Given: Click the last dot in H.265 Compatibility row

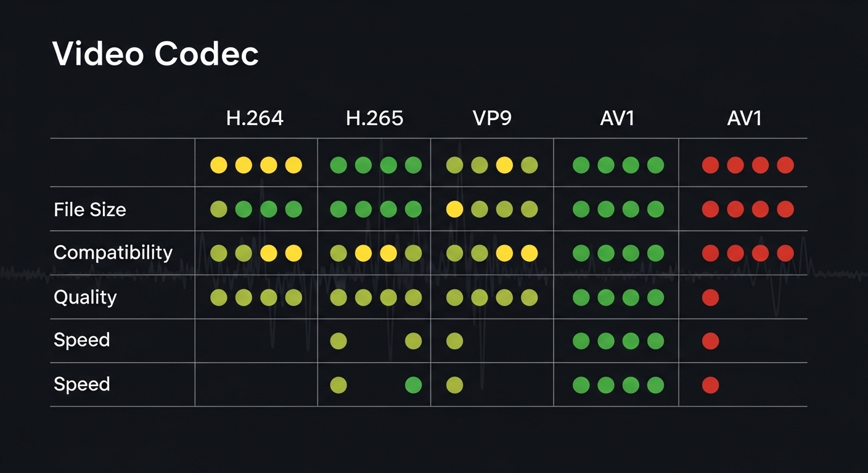Looking at the screenshot, I should (413, 253).
